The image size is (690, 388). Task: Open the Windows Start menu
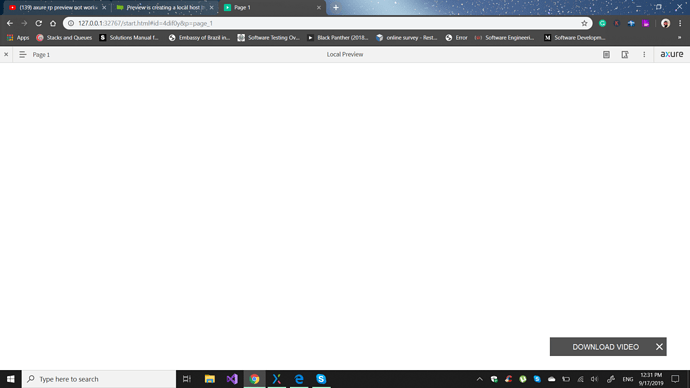click(11, 379)
